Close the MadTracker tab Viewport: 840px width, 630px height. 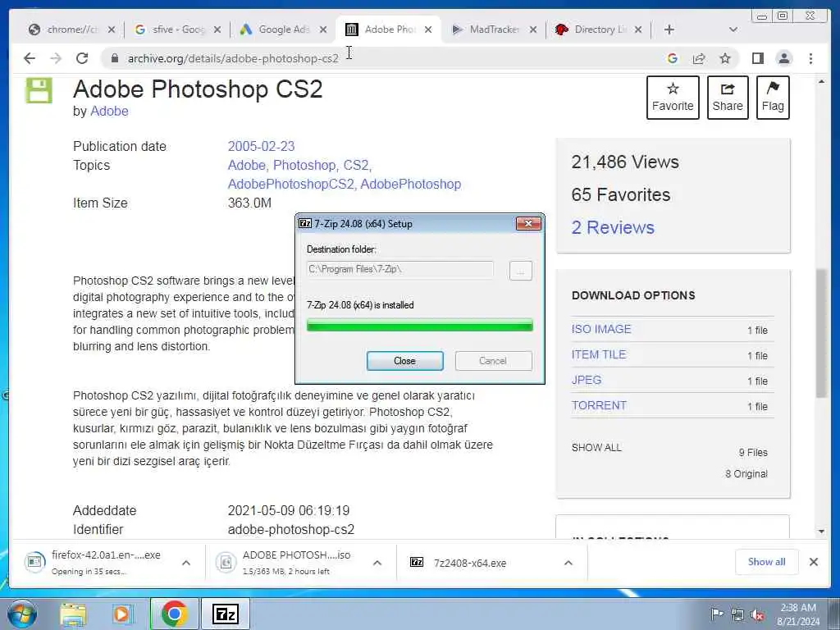pyautogui.click(x=533, y=30)
